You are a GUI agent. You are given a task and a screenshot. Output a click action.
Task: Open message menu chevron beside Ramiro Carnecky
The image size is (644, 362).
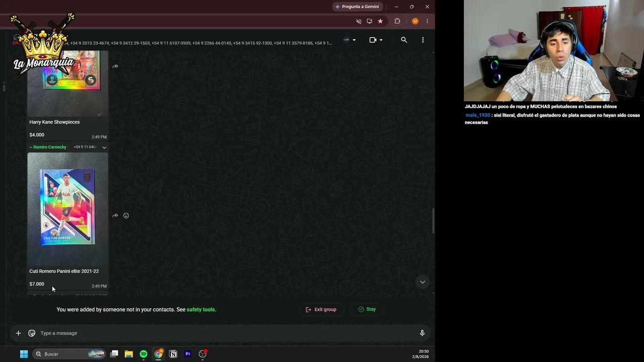coord(104,147)
